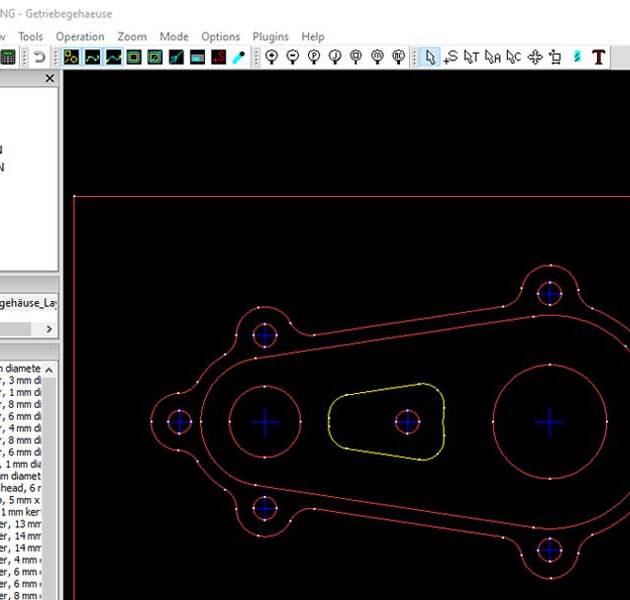630x600 pixels.
Task: Click the pointer with letter A icon
Action: point(492,57)
